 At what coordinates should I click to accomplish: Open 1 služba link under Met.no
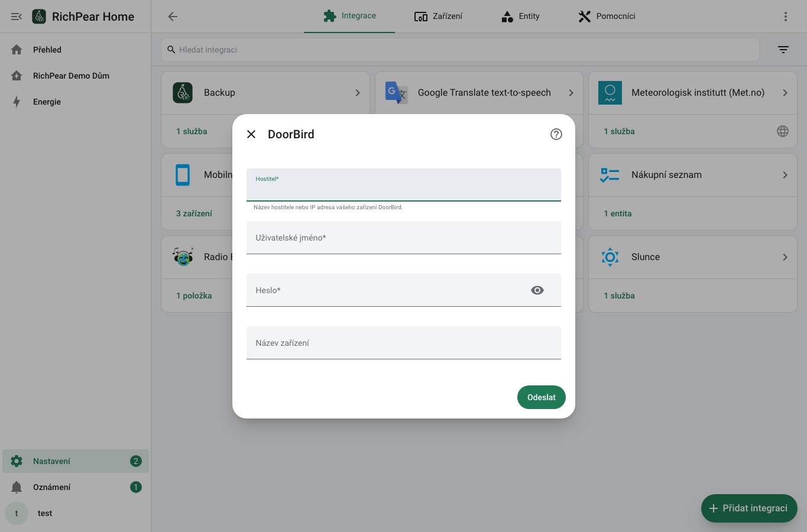(619, 131)
